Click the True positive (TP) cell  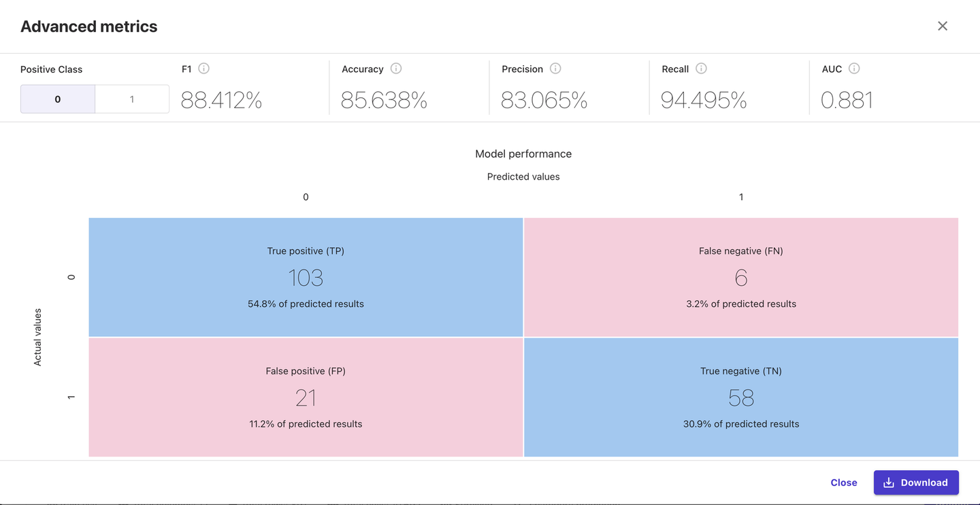306,277
